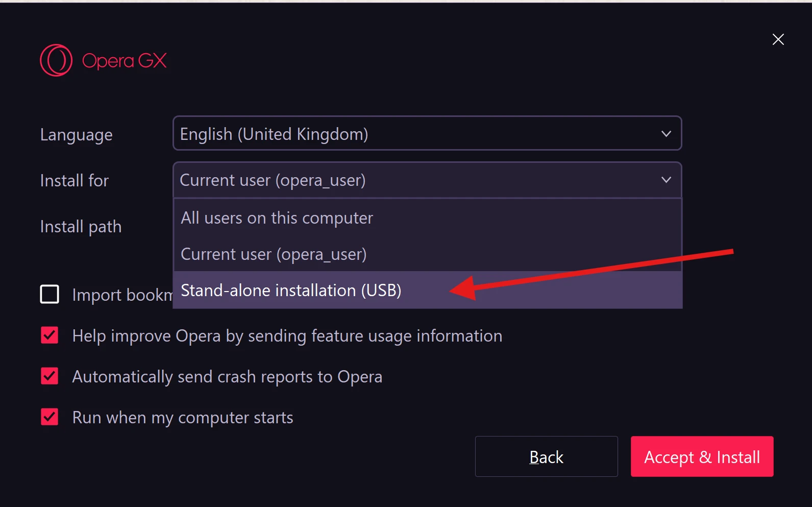This screenshot has height=507, width=812.
Task: Choose Current user (opera_user) option in list
Action: [x=427, y=254]
